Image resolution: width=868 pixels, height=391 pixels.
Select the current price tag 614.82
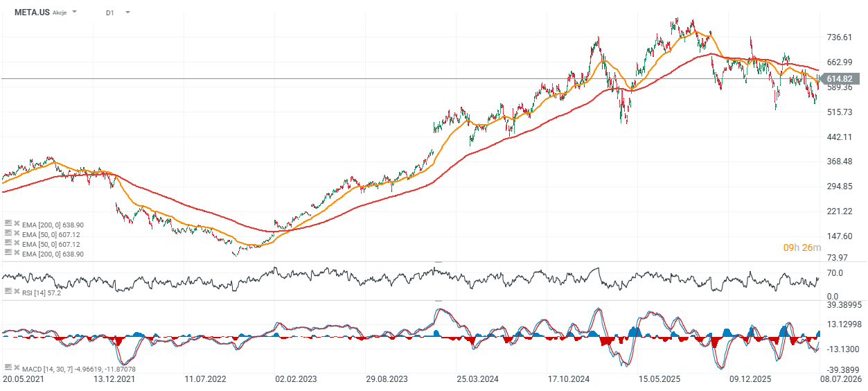(x=839, y=79)
